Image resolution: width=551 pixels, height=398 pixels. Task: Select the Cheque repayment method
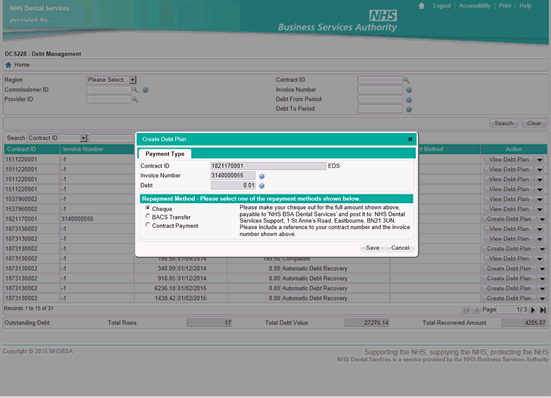[x=148, y=208]
